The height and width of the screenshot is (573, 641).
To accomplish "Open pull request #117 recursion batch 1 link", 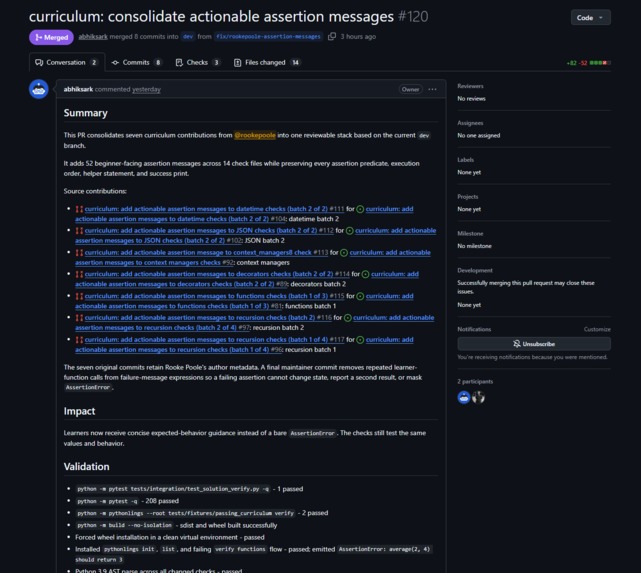I will (x=214, y=340).
